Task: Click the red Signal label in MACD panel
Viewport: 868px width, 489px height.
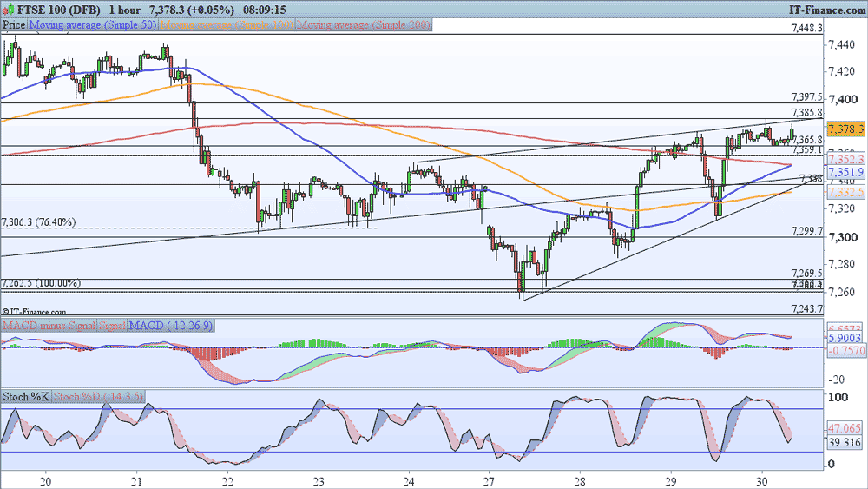Action: pos(112,326)
